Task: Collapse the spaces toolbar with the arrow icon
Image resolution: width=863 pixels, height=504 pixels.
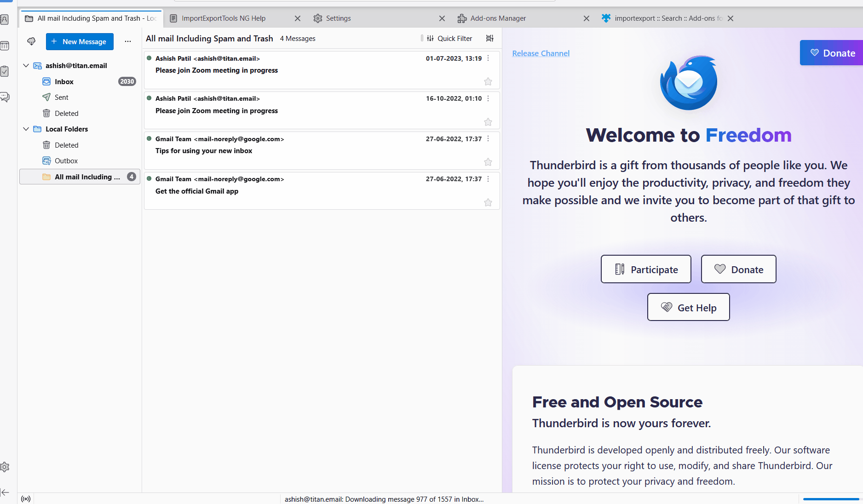Action: click(x=5, y=493)
